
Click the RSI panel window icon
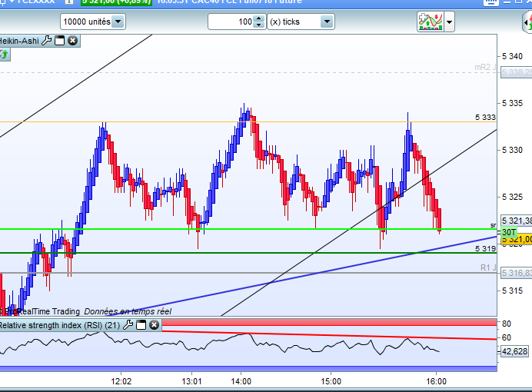(x=141, y=325)
